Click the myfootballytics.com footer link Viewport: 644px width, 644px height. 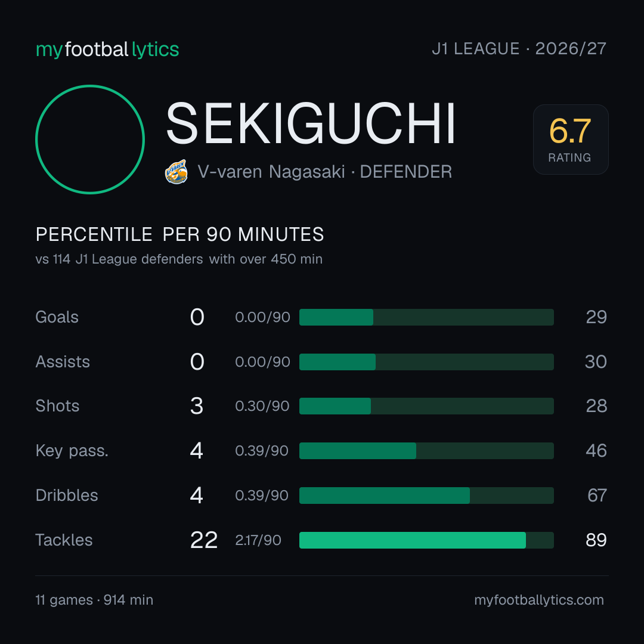coord(539,600)
